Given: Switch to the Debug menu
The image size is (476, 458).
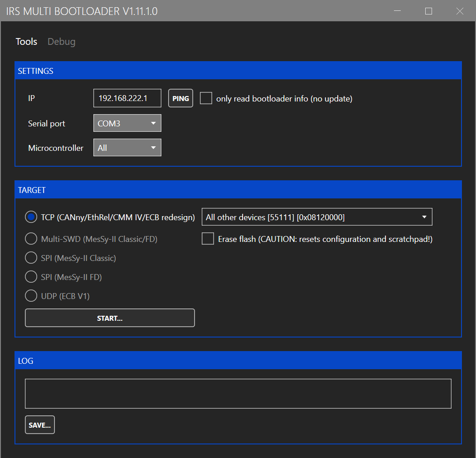Looking at the screenshot, I should [x=61, y=42].
